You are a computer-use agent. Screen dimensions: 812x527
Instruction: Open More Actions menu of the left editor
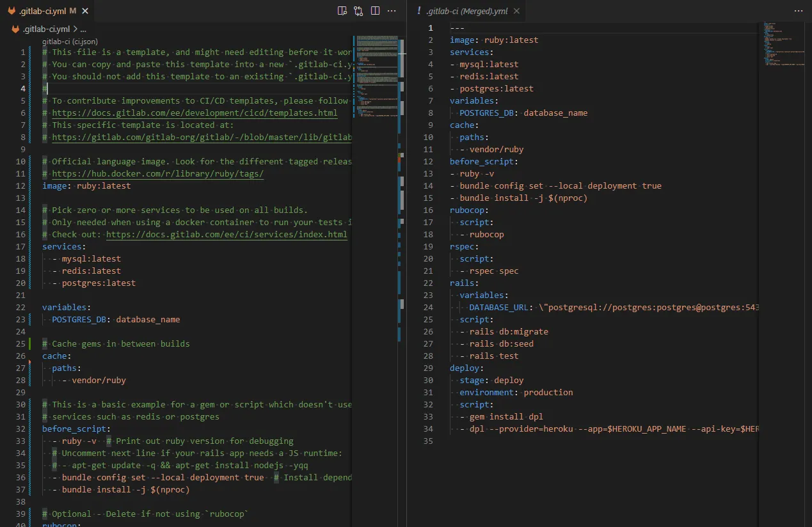pyautogui.click(x=392, y=11)
